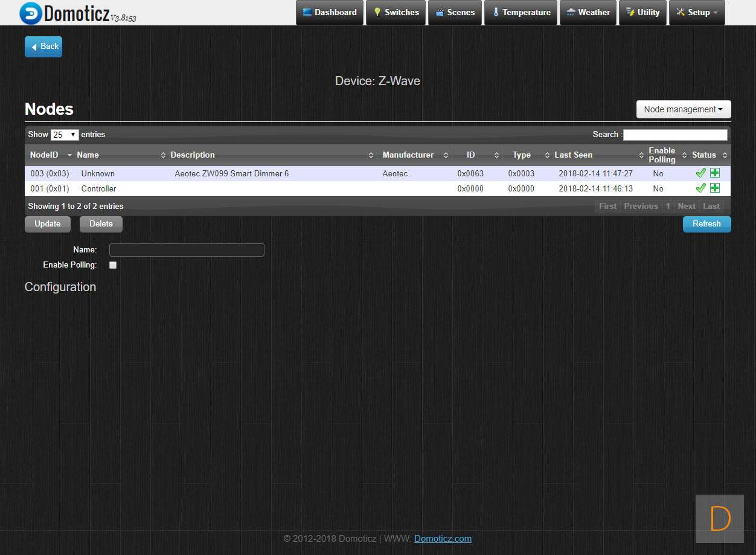Open the Temperature page

point(521,12)
